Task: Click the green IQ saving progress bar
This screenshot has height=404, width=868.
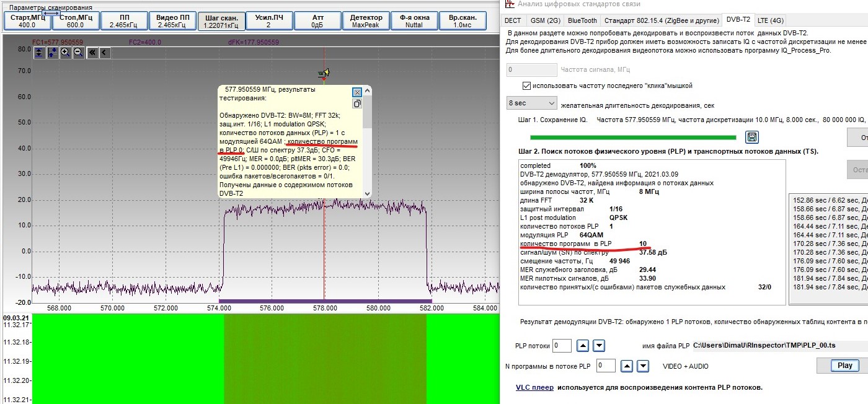Action: coord(633,137)
